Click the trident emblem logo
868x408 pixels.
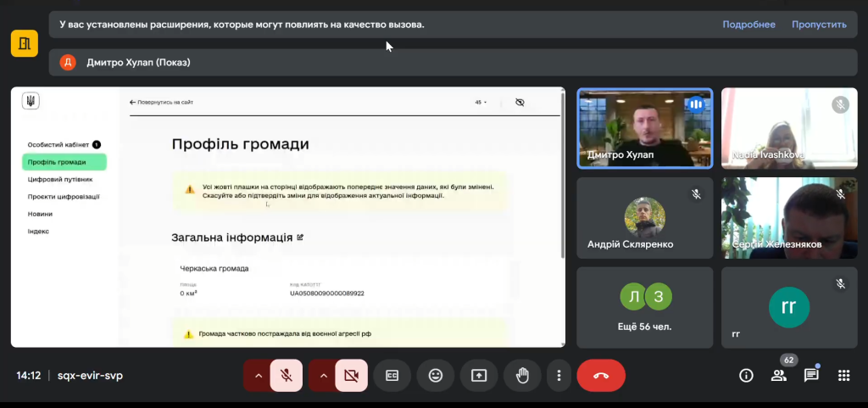(x=31, y=101)
